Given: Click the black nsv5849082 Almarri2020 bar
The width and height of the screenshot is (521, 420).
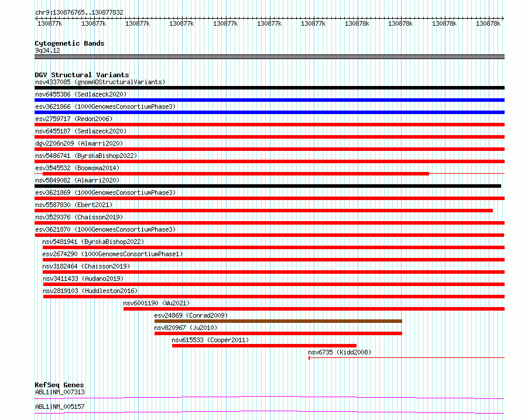Looking at the screenshot, I should 268,186.
